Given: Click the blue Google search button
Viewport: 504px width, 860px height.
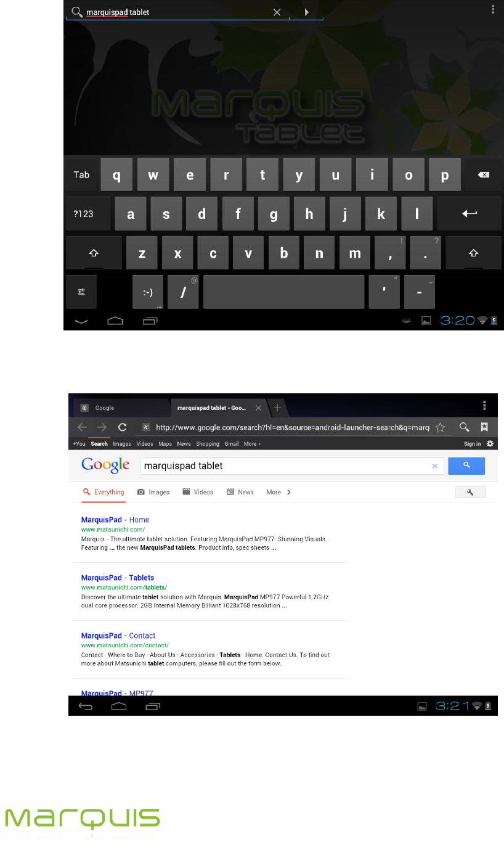Looking at the screenshot, I should pos(466,465).
